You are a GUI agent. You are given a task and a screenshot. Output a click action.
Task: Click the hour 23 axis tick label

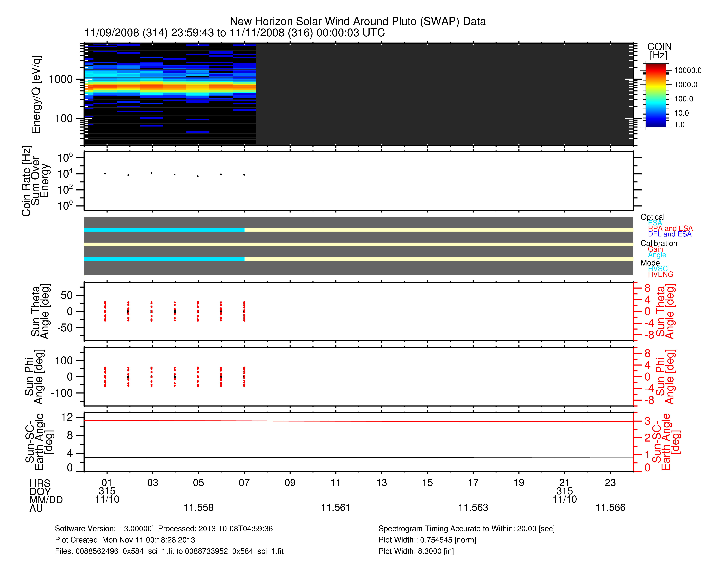610,483
